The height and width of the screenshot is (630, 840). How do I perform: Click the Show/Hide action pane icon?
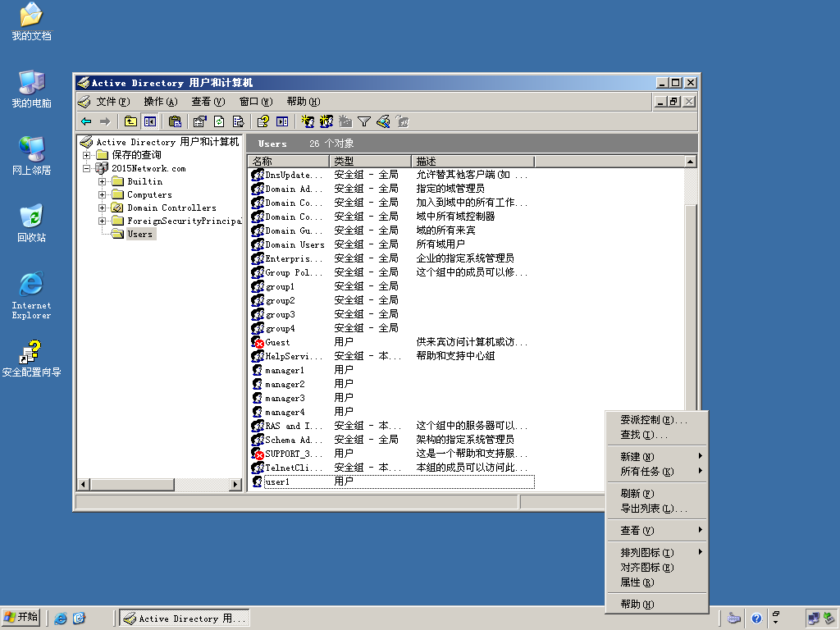(282, 121)
